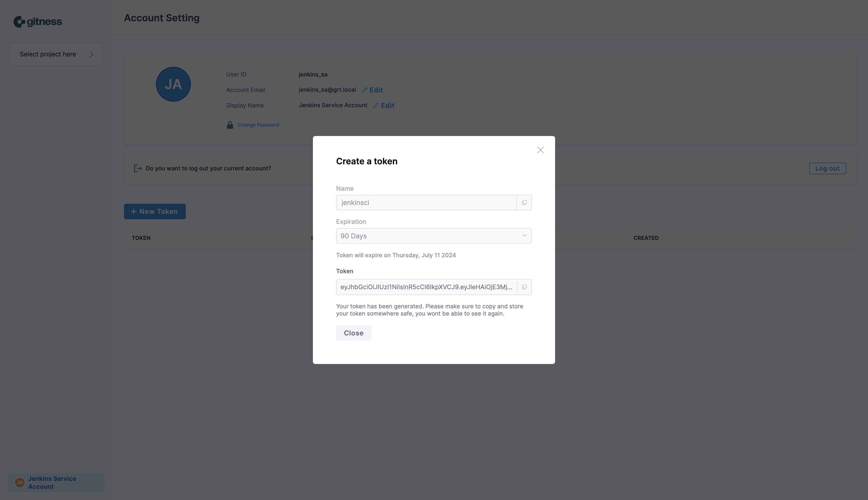868x500 pixels.
Task: Click the JA profile avatar circle
Action: pyautogui.click(x=173, y=84)
